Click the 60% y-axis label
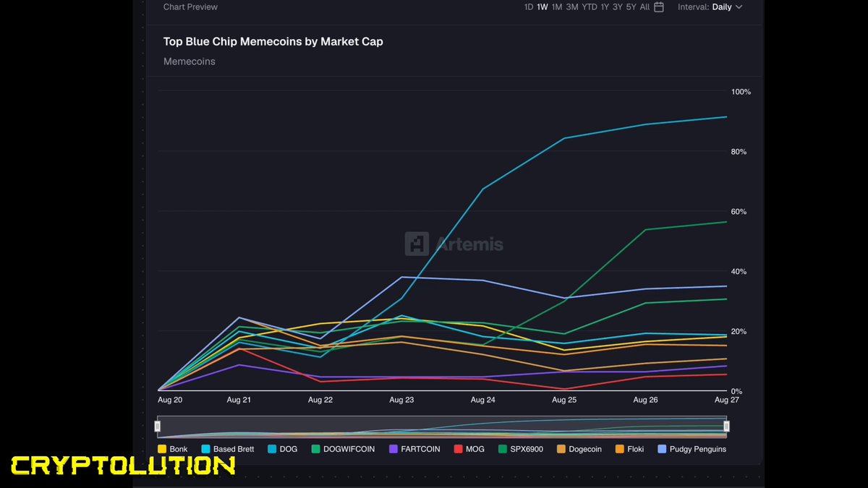 [740, 212]
